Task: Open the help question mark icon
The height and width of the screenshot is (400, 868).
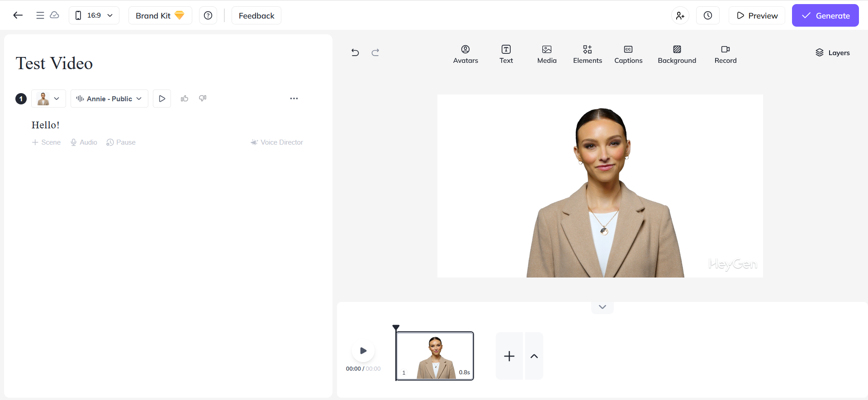Action: [x=208, y=15]
